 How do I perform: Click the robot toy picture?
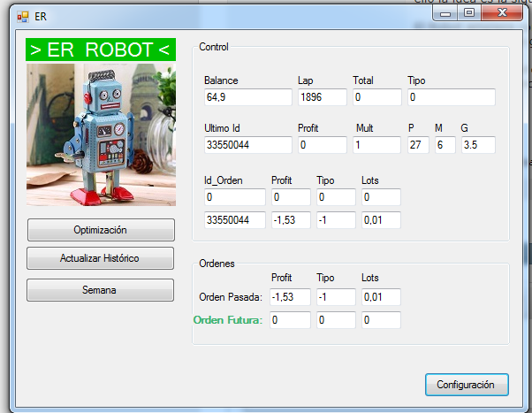(x=101, y=134)
